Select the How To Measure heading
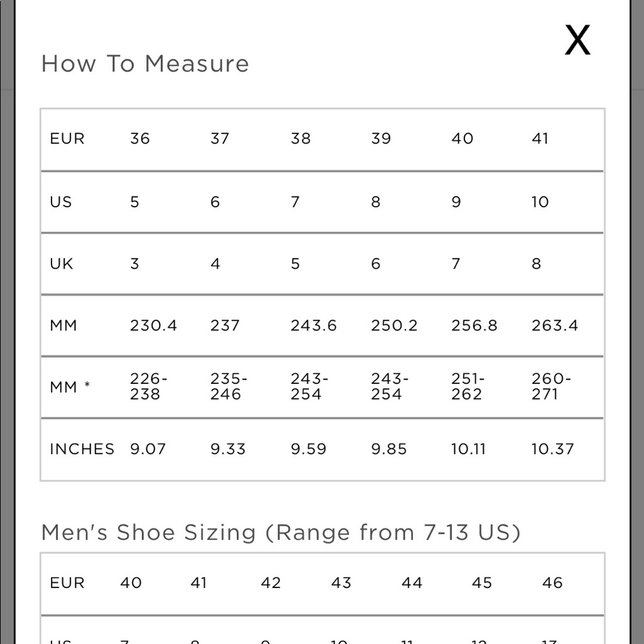Screen dimensions: 644x644 pos(145,64)
